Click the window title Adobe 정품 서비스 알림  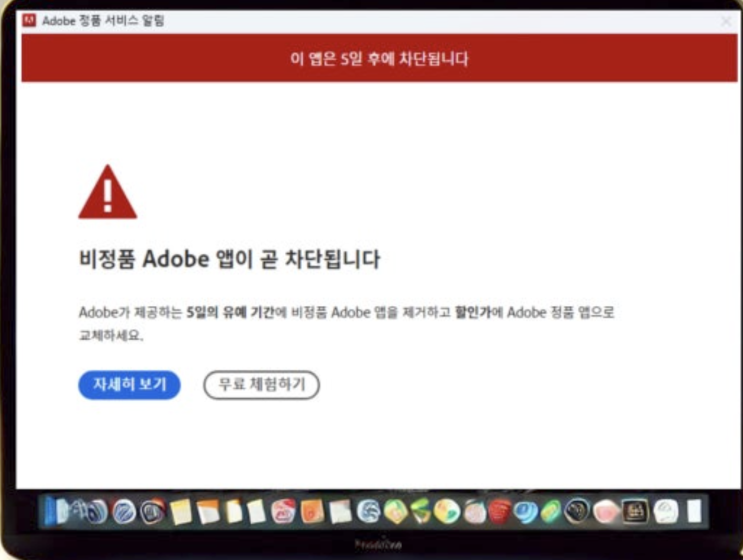pos(103,21)
